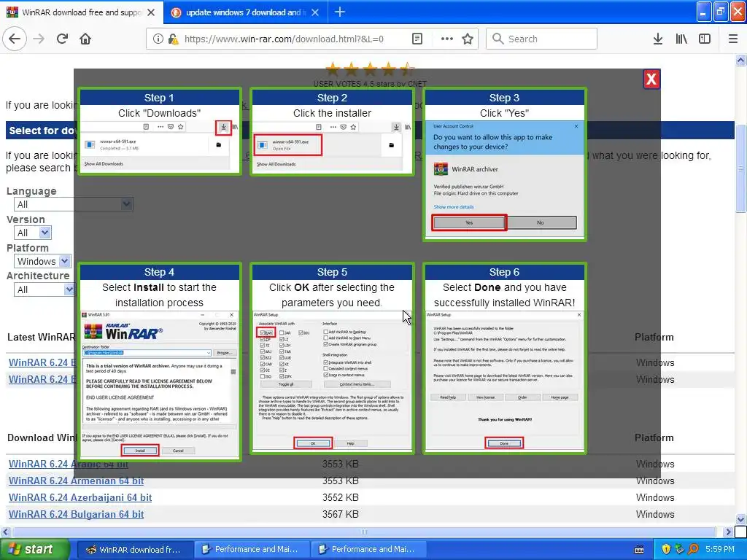Reload the current page
The width and height of the screenshot is (747, 560).
coord(62,39)
